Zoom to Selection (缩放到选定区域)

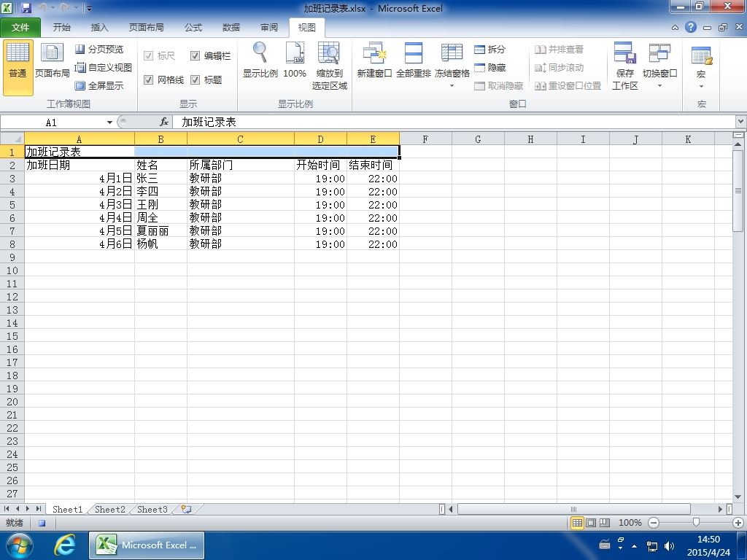[329, 66]
